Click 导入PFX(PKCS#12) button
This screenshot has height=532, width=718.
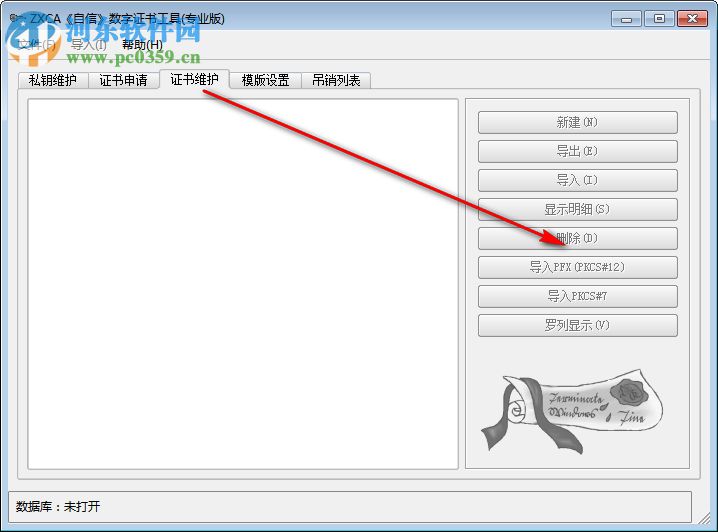[577, 267]
